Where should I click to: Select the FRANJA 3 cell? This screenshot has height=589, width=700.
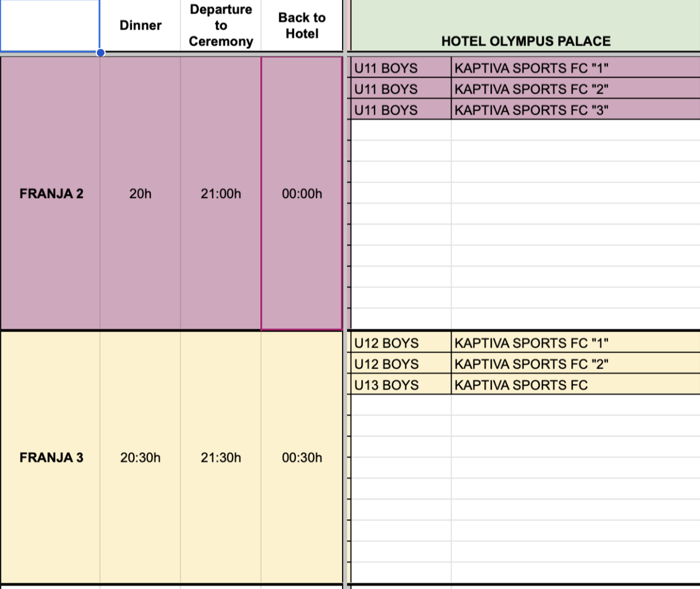(x=51, y=457)
